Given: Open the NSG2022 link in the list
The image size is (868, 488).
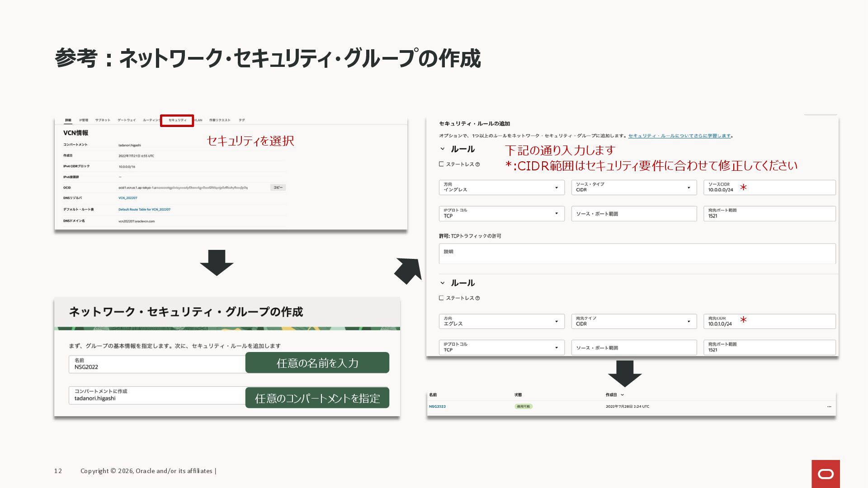Looking at the screenshot, I should (x=437, y=407).
